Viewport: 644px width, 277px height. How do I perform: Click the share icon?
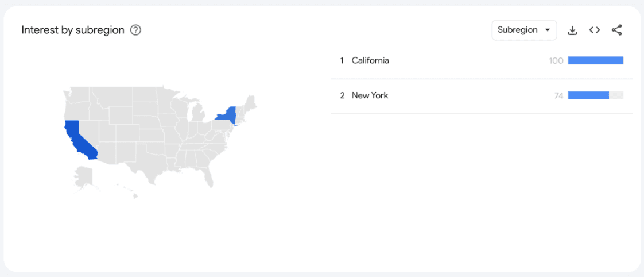coord(617,30)
